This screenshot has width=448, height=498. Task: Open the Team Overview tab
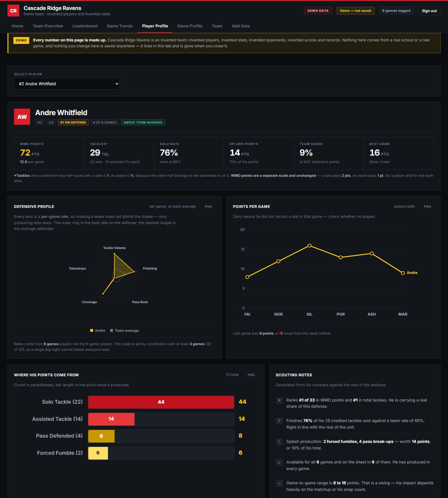point(48,26)
